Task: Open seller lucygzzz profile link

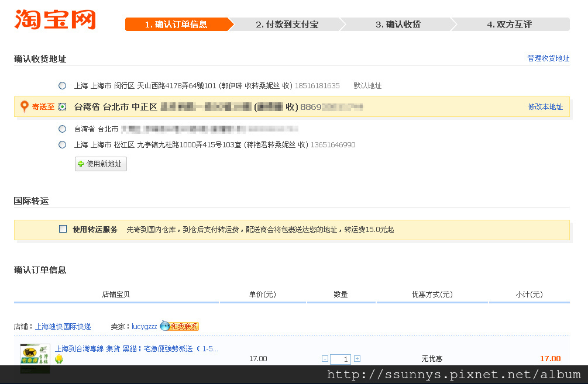Action: tap(144, 327)
